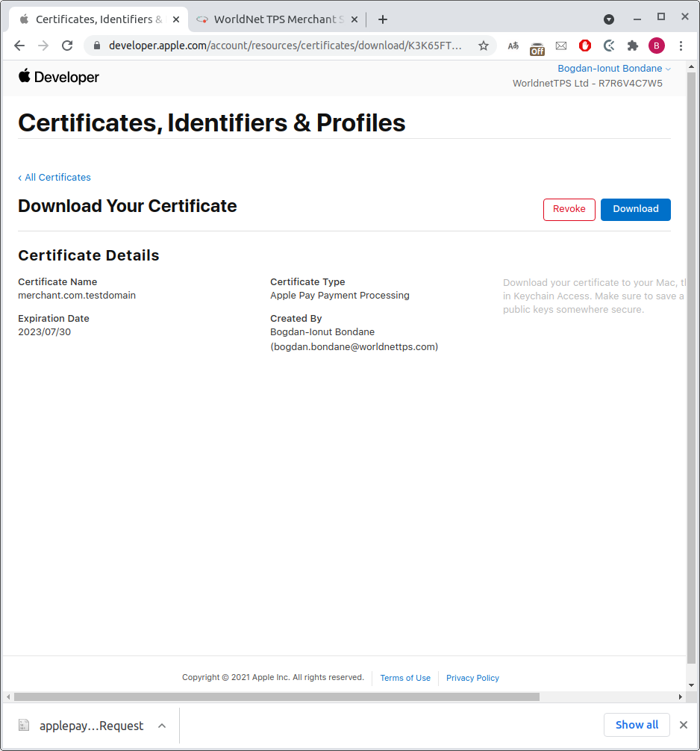This screenshot has height=751, width=700.
Task: Reload the page with refresh icon
Action: pos(67,46)
